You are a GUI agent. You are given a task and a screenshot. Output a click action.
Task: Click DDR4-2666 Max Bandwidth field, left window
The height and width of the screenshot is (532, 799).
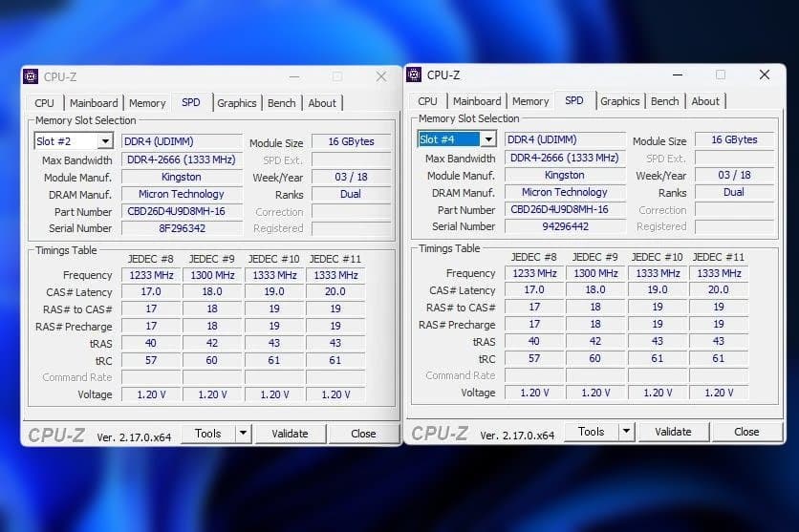(182, 160)
